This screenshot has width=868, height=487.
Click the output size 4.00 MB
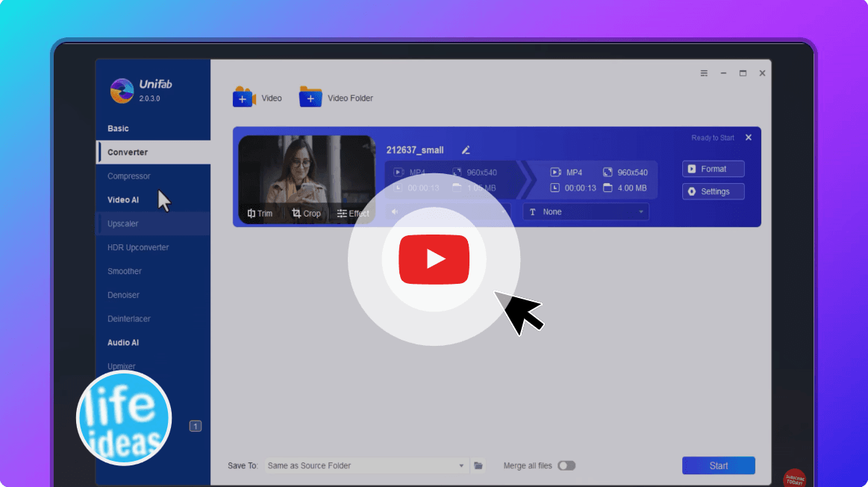coord(631,187)
